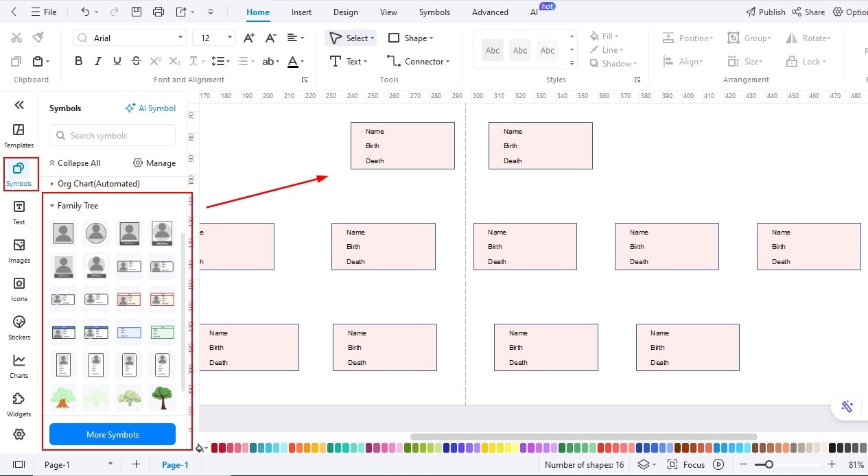
Task: Click the Manage button
Action: 154,163
